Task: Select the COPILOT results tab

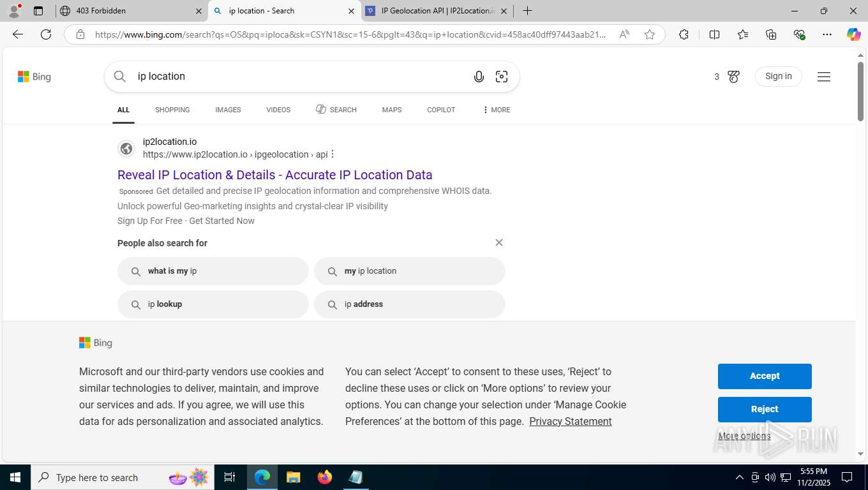Action: pyautogui.click(x=441, y=110)
